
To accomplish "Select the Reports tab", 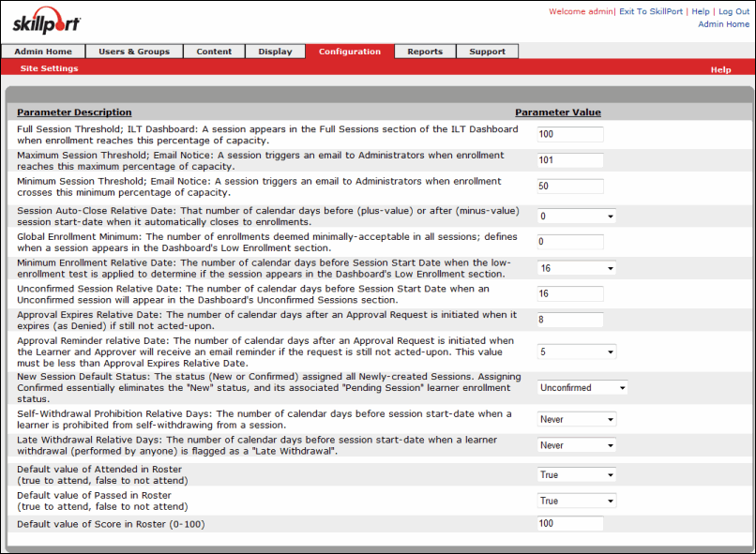I will 424,52.
